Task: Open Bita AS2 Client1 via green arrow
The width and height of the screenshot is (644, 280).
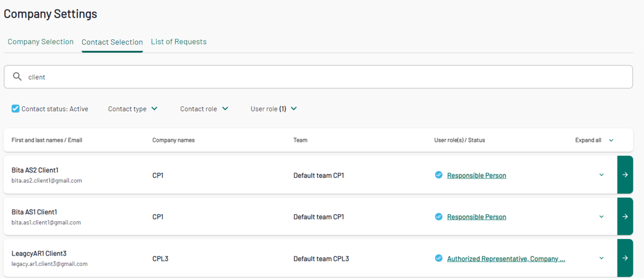Action: tap(625, 175)
